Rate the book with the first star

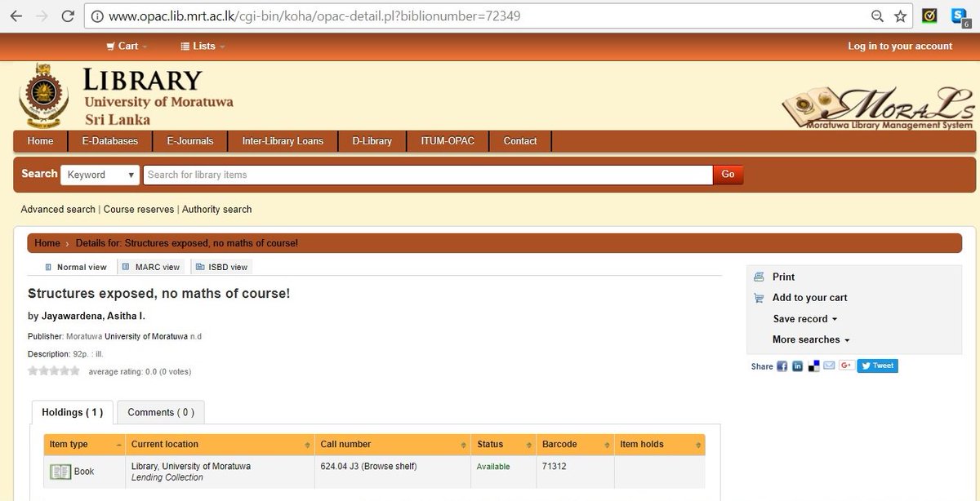[x=33, y=371]
